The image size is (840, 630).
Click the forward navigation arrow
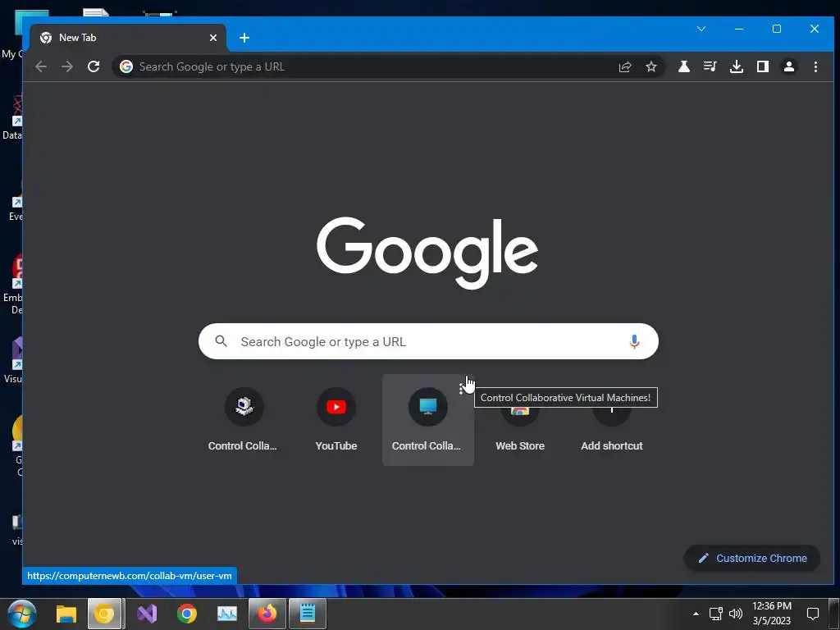tap(67, 66)
